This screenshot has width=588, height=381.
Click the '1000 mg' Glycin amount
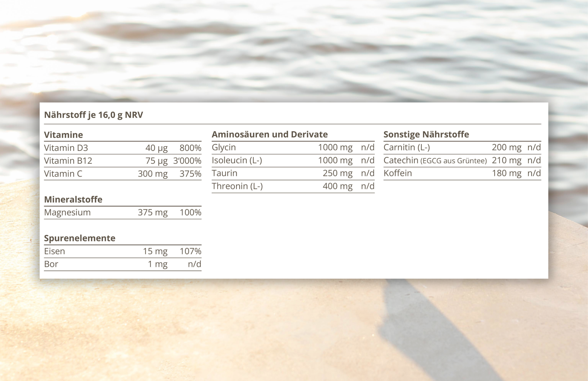coord(335,148)
